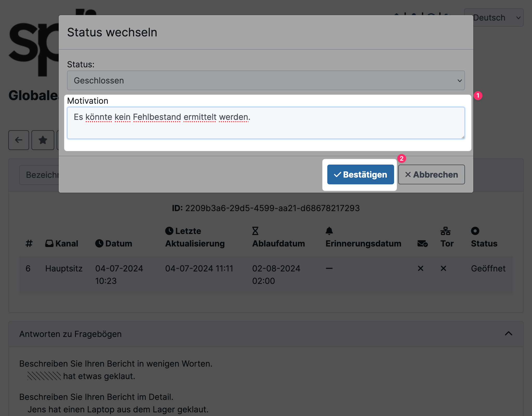532x416 pixels.
Task: Confirm status change with Bestätigen
Action: point(361,174)
